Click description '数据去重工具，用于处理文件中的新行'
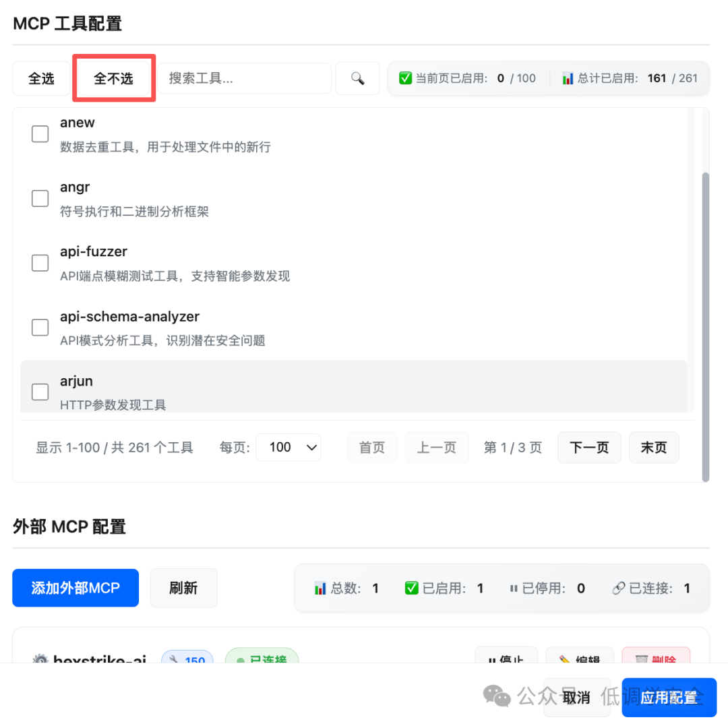Viewport: 728px width, 726px height. [x=165, y=147]
